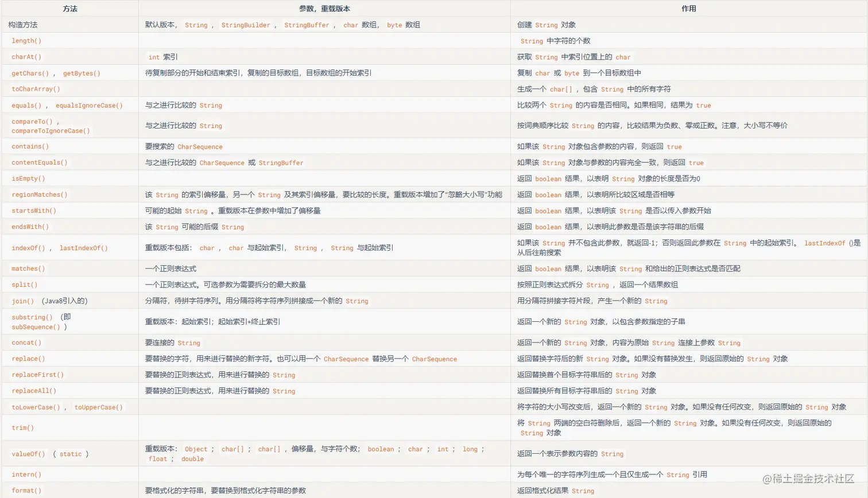Select "float" in the valueOf() parameters
This screenshot has height=498, width=868.
pyautogui.click(x=158, y=458)
